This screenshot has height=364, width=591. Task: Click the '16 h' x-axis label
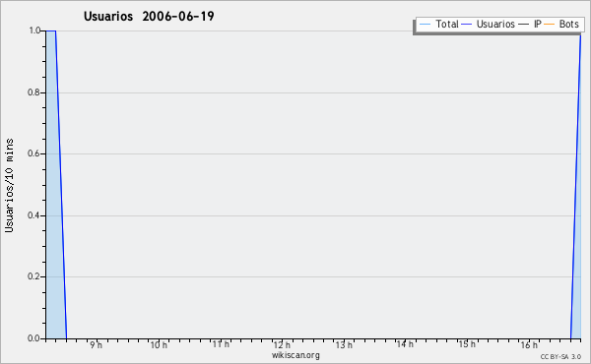(x=529, y=344)
